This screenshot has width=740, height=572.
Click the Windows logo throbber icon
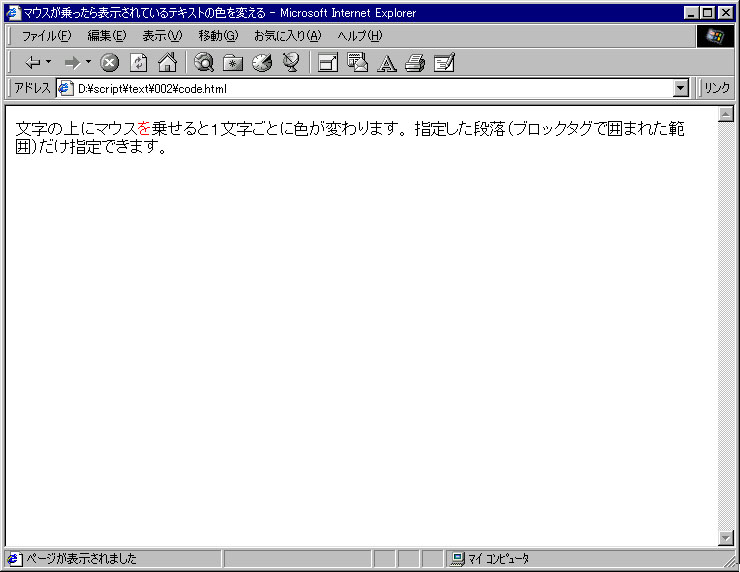715,36
